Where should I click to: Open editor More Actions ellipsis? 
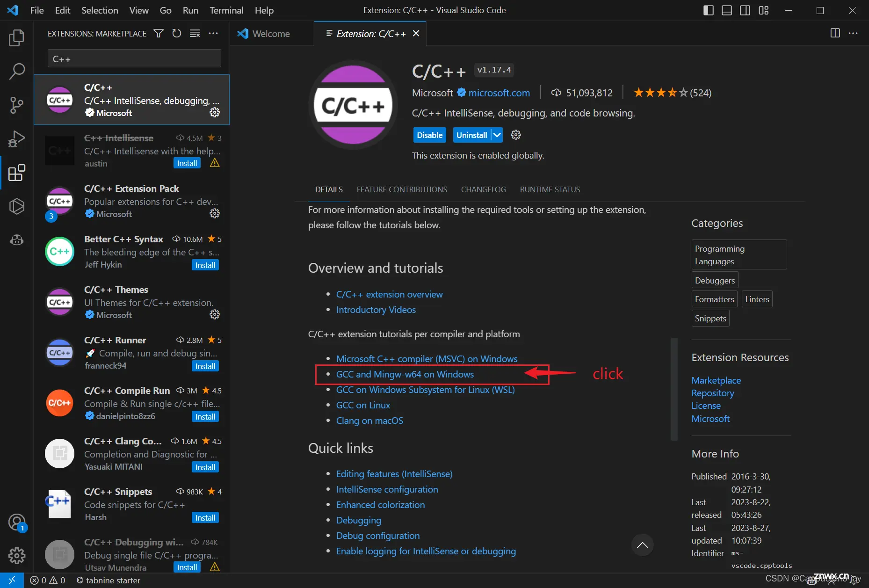[x=853, y=33]
